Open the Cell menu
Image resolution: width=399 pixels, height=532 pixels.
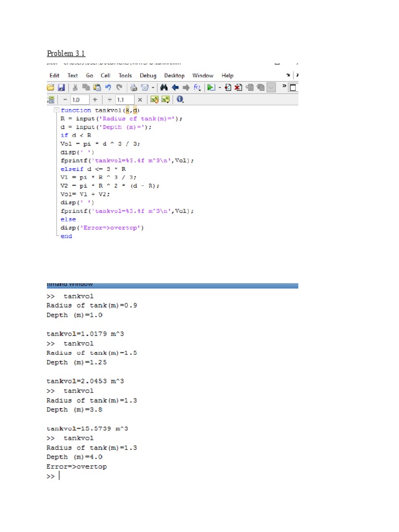pos(105,75)
